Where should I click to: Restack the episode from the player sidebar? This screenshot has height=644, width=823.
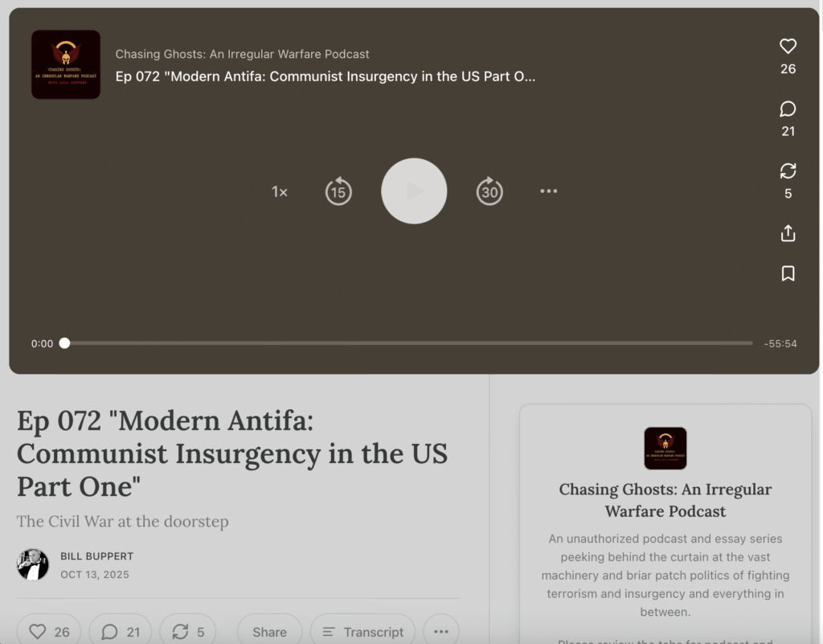[788, 171]
